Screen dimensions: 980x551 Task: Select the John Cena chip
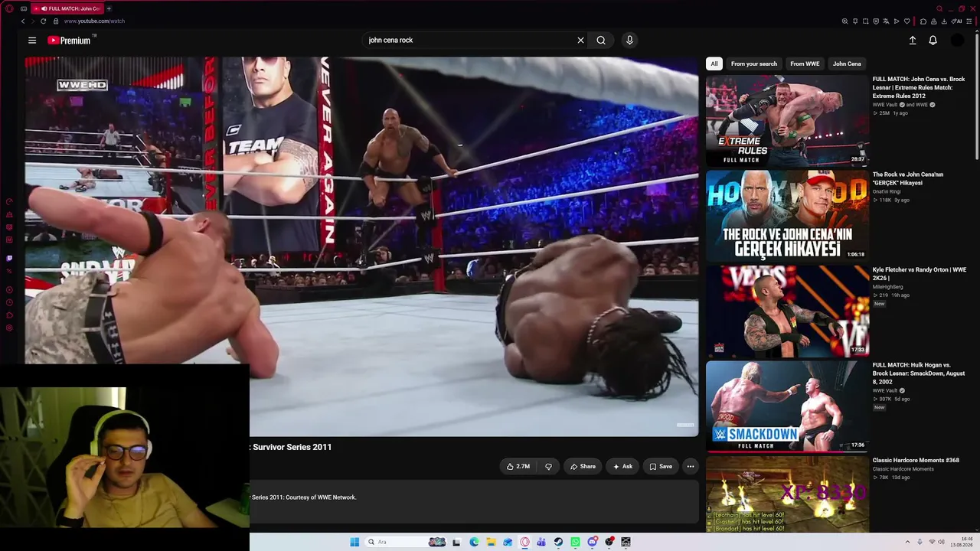(x=847, y=64)
